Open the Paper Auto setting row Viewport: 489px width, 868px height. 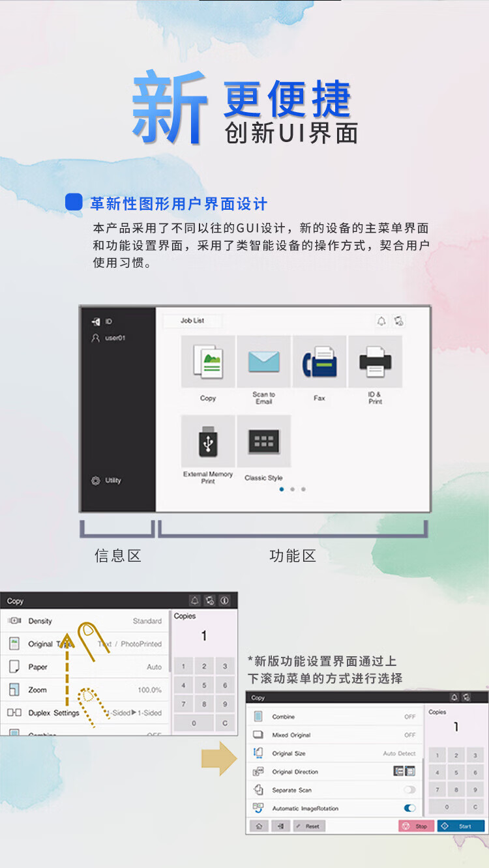pyautogui.click(x=85, y=667)
